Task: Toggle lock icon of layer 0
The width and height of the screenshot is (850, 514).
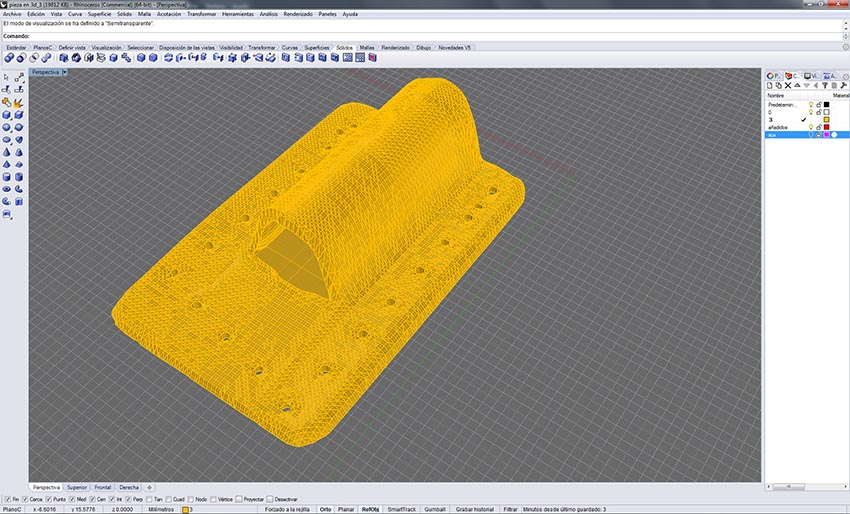Action: coord(819,112)
